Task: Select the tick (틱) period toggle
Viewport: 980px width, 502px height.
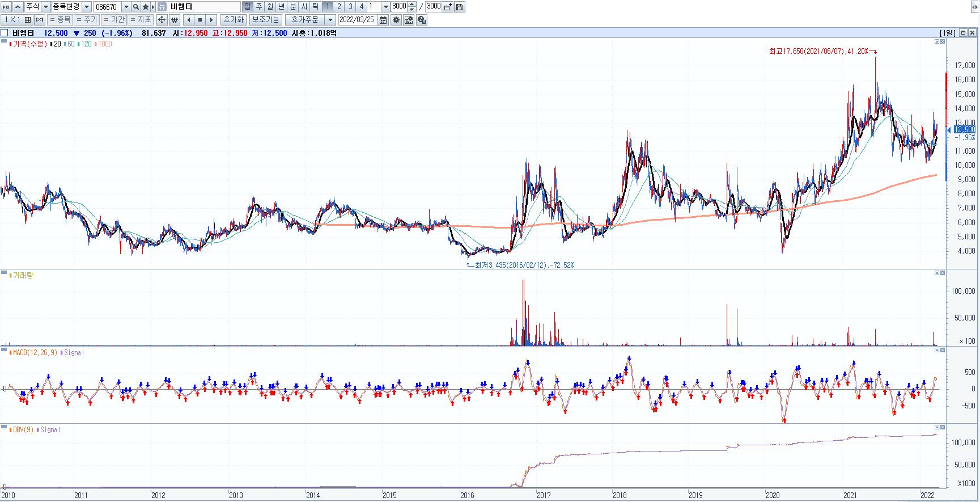Action: tap(315, 7)
